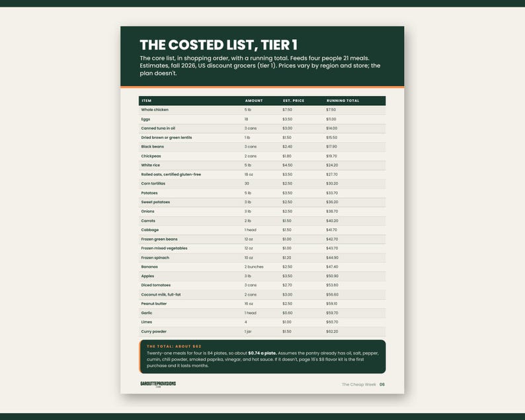
Task: Click the final running total '$62.20'
Action: coord(332,331)
